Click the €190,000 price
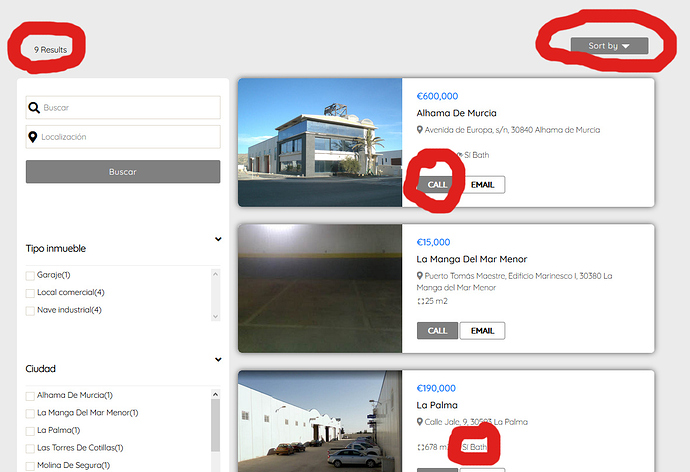690x472 pixels. (436, 388)
